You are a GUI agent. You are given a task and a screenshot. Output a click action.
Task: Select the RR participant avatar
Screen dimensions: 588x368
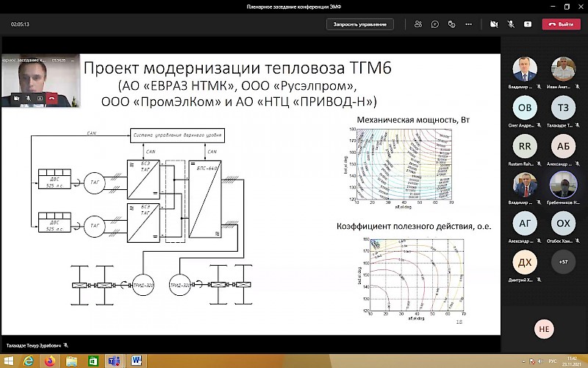pyautogui.click(x=525, y=146)
